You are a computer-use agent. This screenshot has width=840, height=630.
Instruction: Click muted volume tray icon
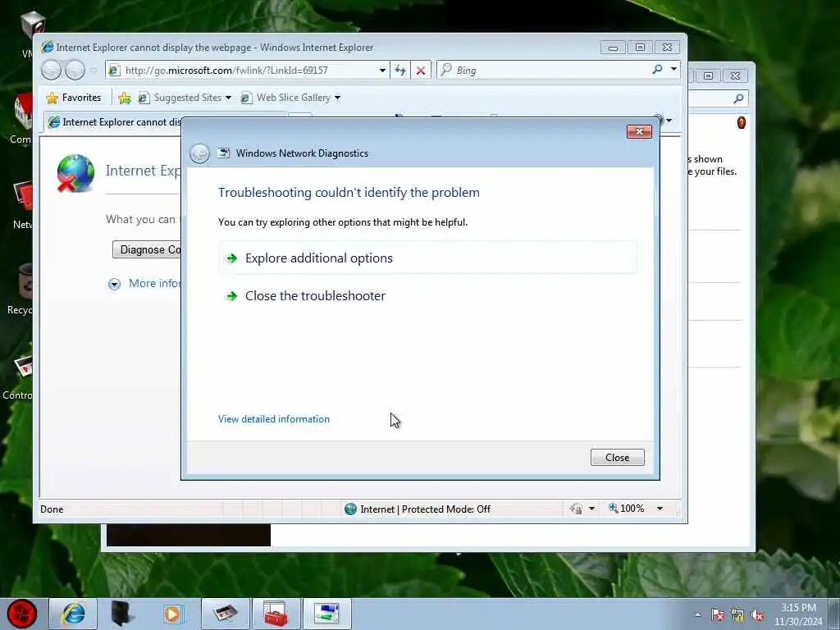[x=757, y=615]
